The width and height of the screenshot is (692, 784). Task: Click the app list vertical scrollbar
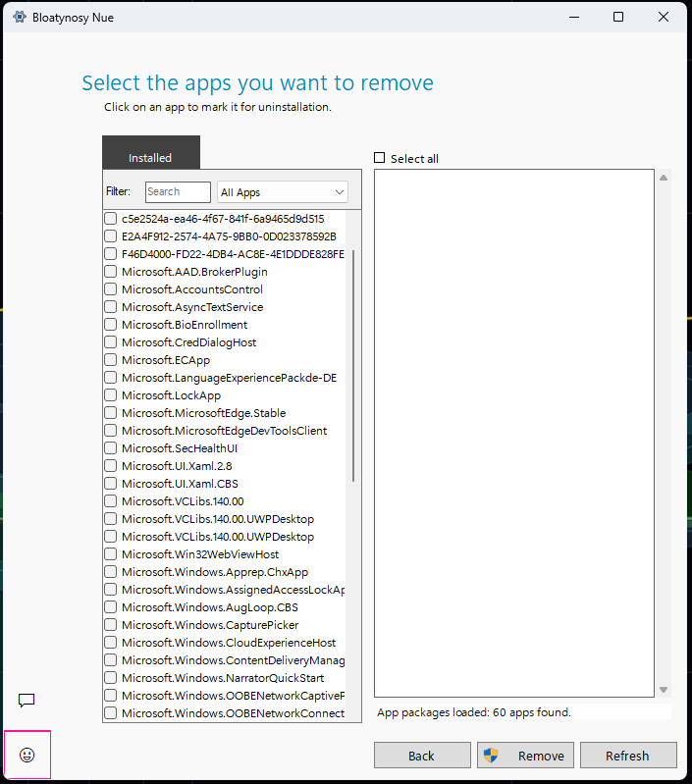tap(353, 363)
